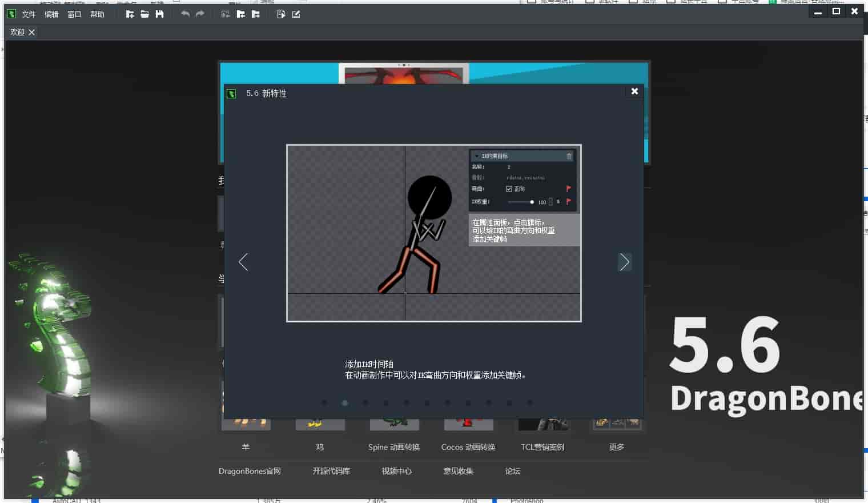Collapse the IK约束目标 panel header triangle
Screen dimensions: 868x503
point(477,156)
